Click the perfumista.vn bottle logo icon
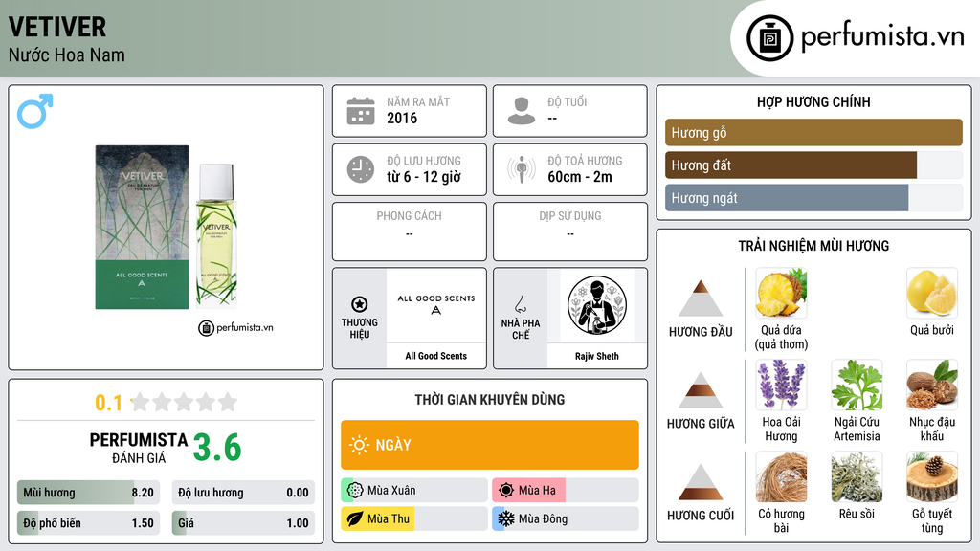980x551 pixels. [x=769, y=38]
